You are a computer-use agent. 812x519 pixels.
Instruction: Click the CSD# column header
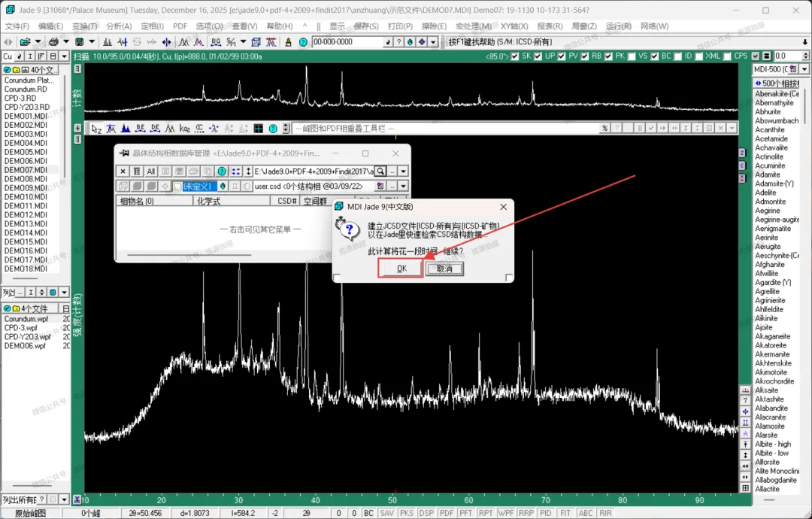click(x=286, y=201)
